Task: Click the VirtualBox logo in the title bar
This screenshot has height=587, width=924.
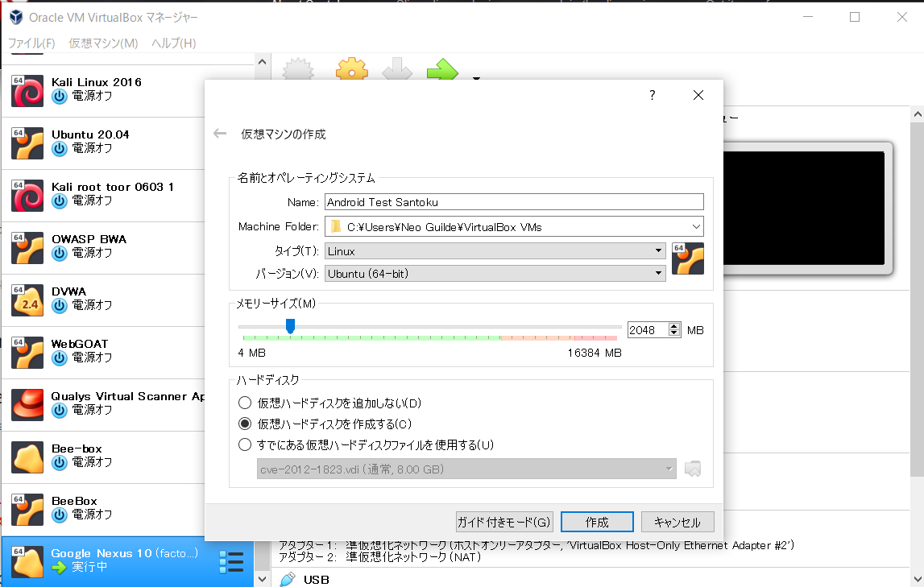Action: coord(16,17)
